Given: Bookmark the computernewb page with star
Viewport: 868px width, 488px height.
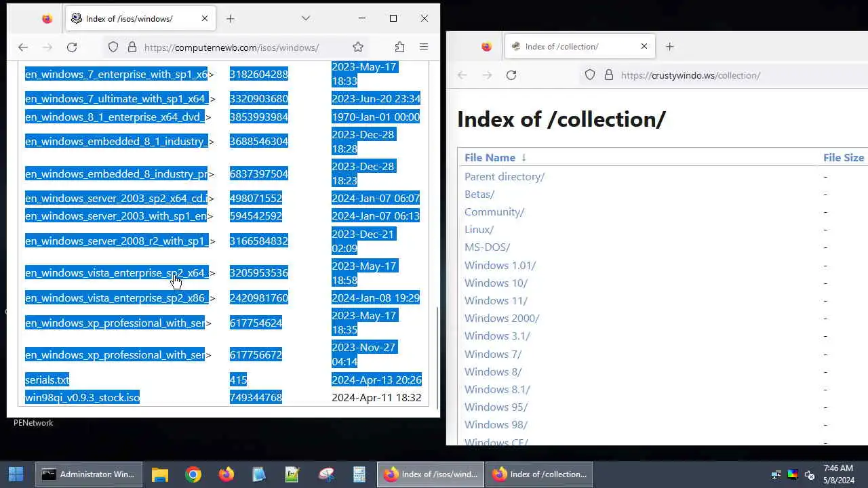Looking at the screenshot, I should (x=358, y=47).
